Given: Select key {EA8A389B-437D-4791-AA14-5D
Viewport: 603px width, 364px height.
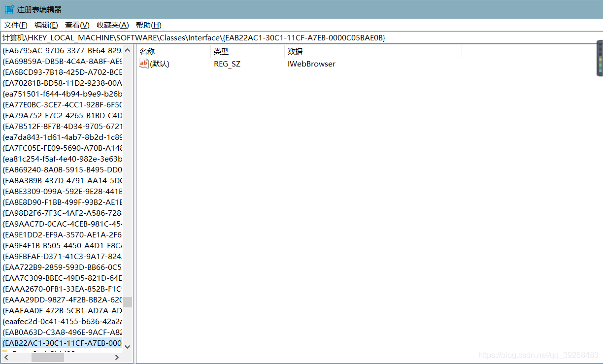Looking at the screenshot, I should (x=62, y=180).
